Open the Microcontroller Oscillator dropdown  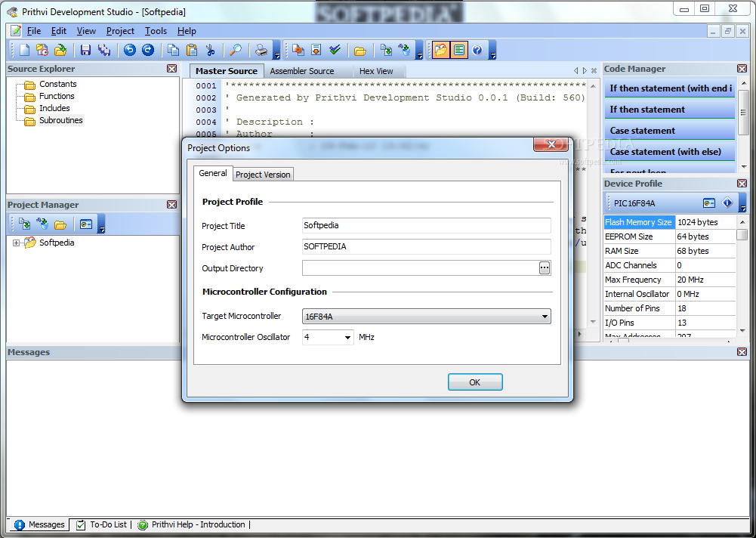(x=347, y=337)
